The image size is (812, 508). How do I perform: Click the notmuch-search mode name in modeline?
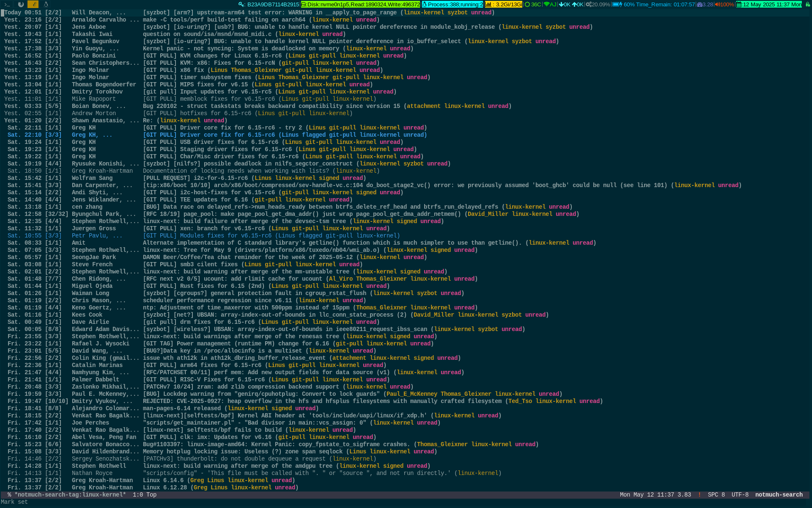pyautogui.click(x=779, y=494)
